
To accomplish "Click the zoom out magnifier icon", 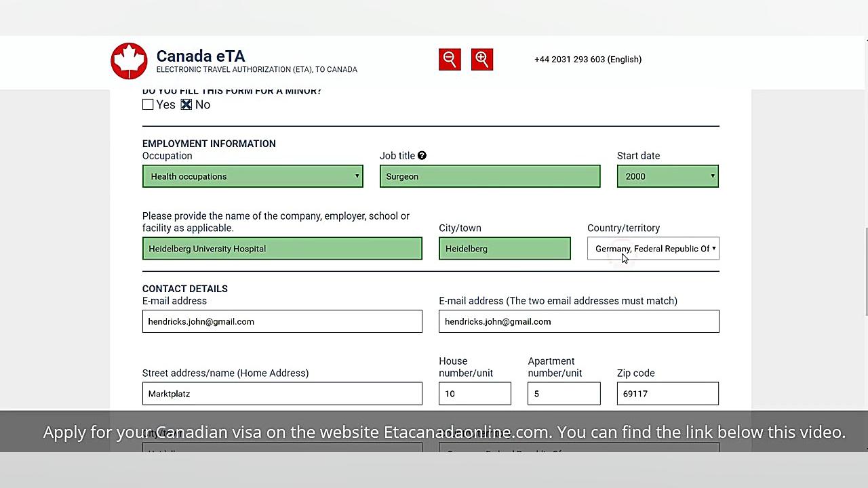I will click(450, 60).
